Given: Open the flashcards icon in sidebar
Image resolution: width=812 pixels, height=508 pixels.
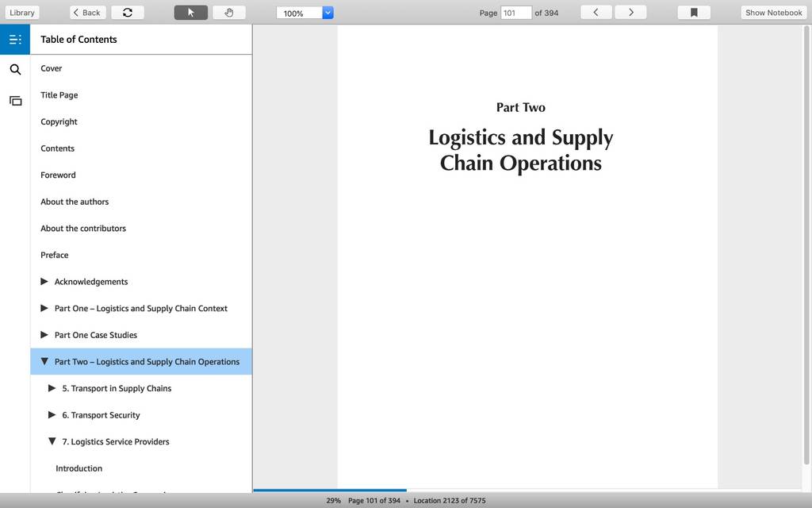Looking at the screenshot, I should click(16, 101).
